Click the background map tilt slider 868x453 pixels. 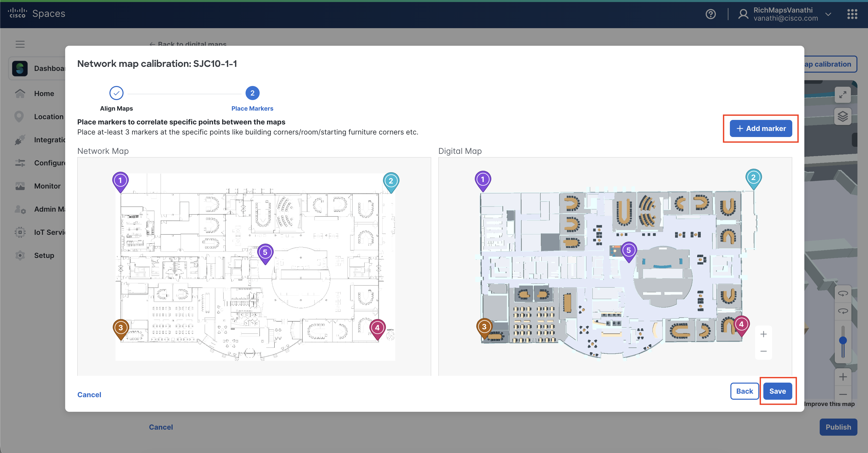[843, 341]
